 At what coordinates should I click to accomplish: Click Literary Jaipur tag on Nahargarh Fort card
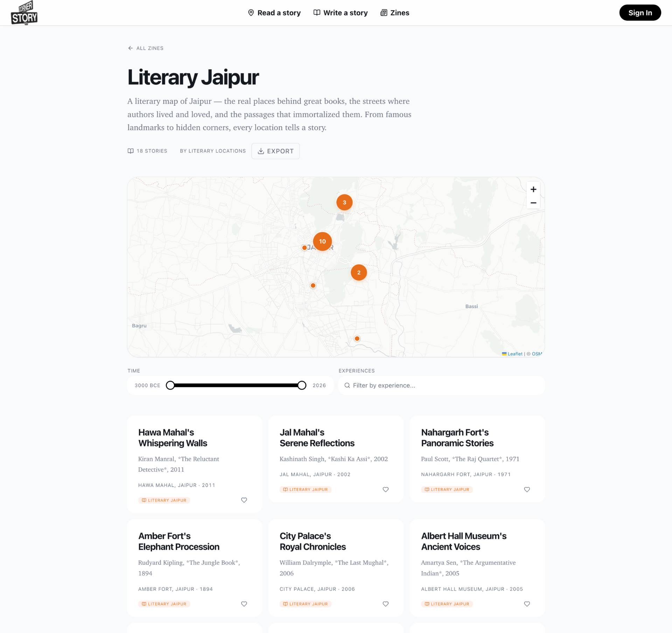pos(447,489)
